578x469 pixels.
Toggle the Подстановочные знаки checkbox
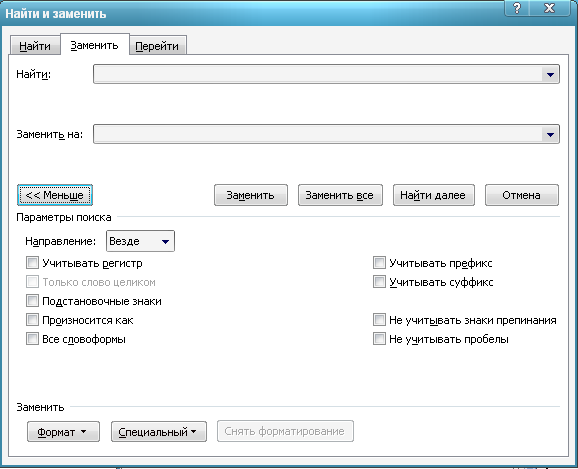(x=32, y=301)
